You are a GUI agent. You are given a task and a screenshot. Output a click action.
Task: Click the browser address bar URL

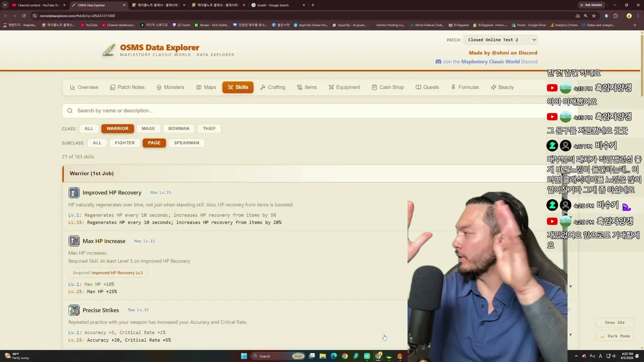click(x=77, y=16)
